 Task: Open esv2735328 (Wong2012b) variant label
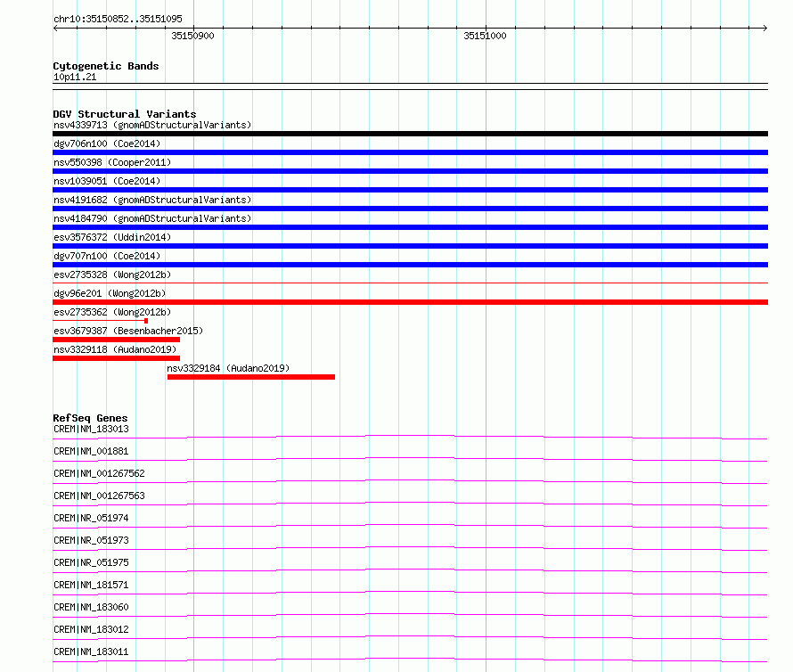tap(112, 275)
